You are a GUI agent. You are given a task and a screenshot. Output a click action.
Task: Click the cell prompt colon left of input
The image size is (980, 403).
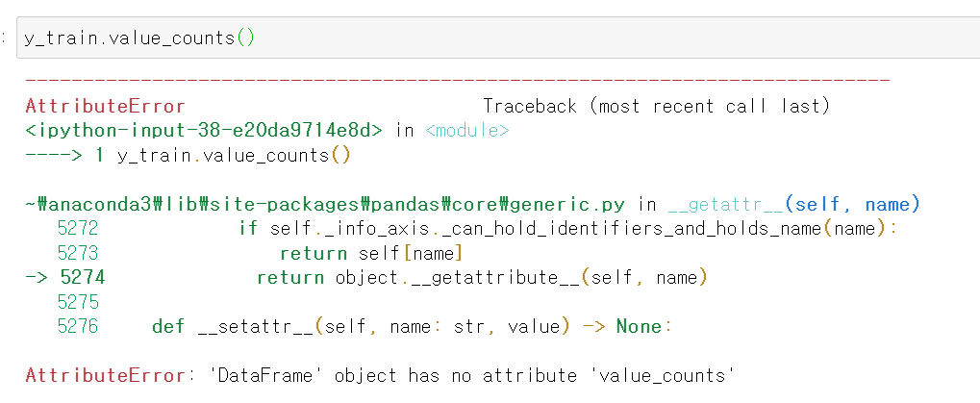4,38
